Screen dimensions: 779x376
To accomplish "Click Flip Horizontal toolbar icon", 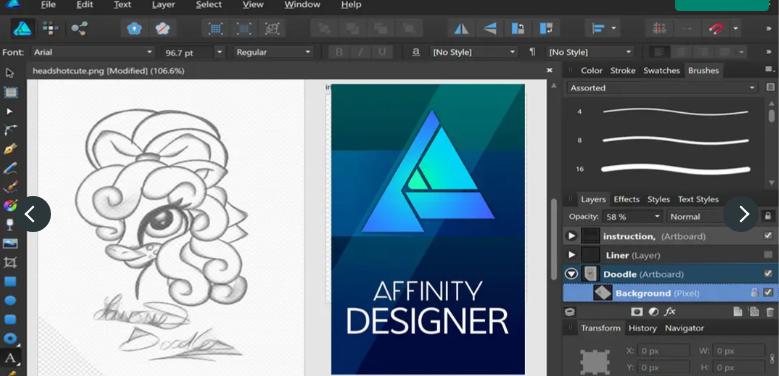I will (461, 28).
